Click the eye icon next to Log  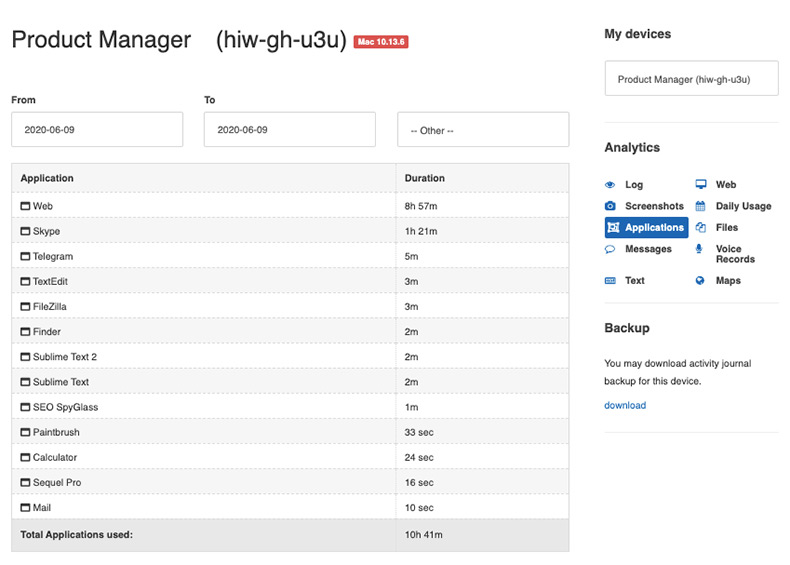click(610, 184)
